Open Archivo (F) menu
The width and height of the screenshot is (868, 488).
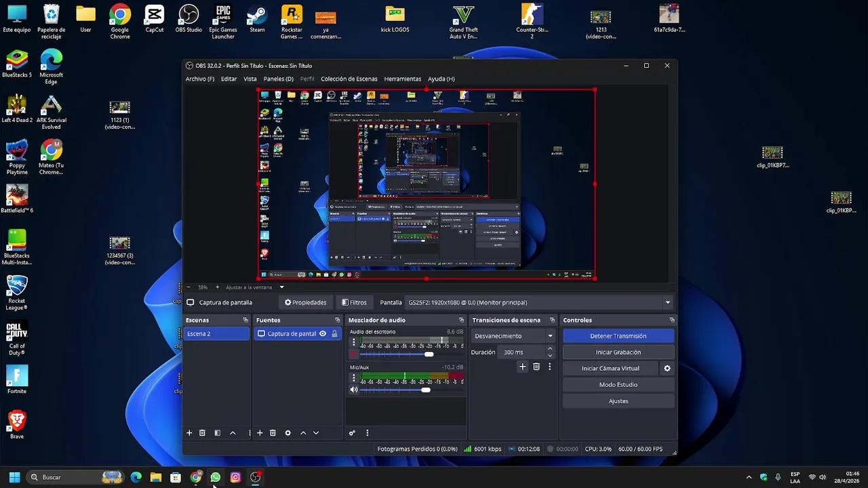[x=199, y=79]
